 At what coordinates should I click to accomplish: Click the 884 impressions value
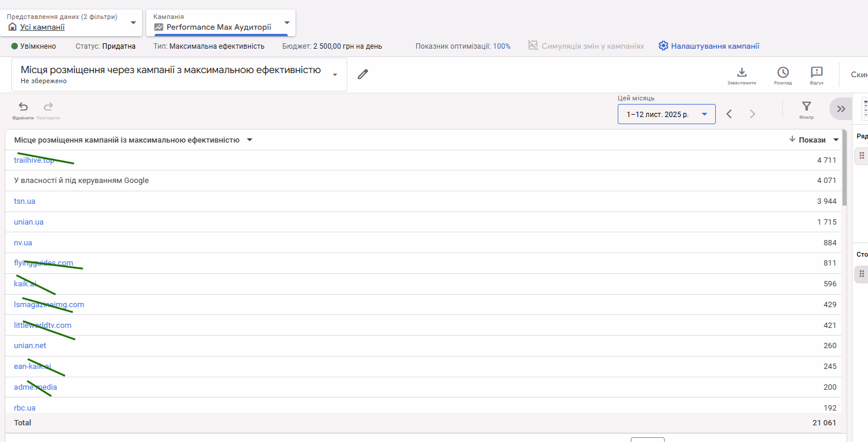[x=830, y=243]
